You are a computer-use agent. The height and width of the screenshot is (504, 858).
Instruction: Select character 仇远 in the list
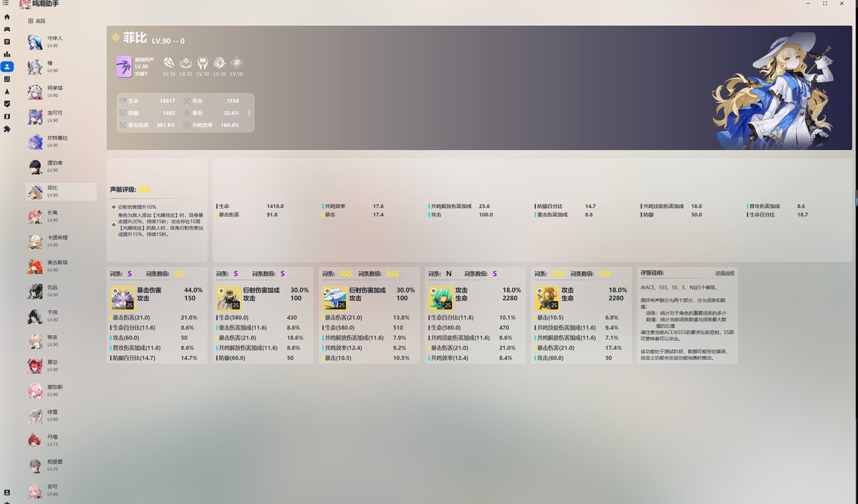click(x=61, y=290)
